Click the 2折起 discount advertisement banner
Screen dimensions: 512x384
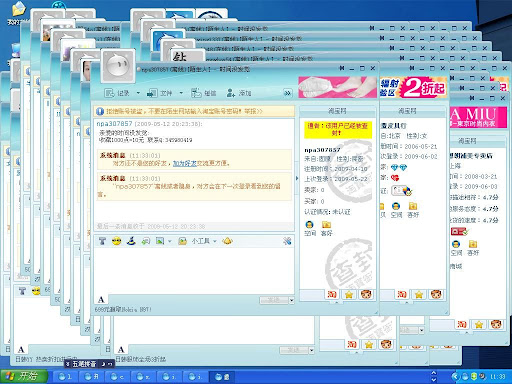[x=413, y=87]
